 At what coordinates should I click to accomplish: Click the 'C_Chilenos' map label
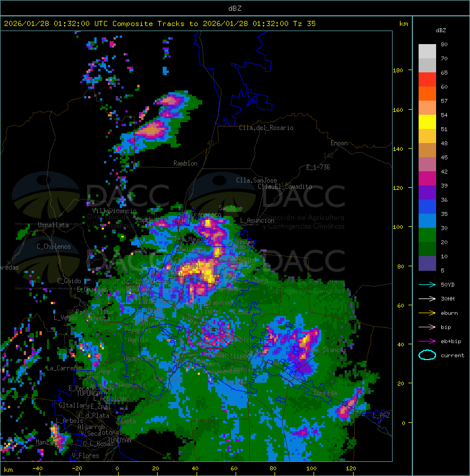pos(54,246)
